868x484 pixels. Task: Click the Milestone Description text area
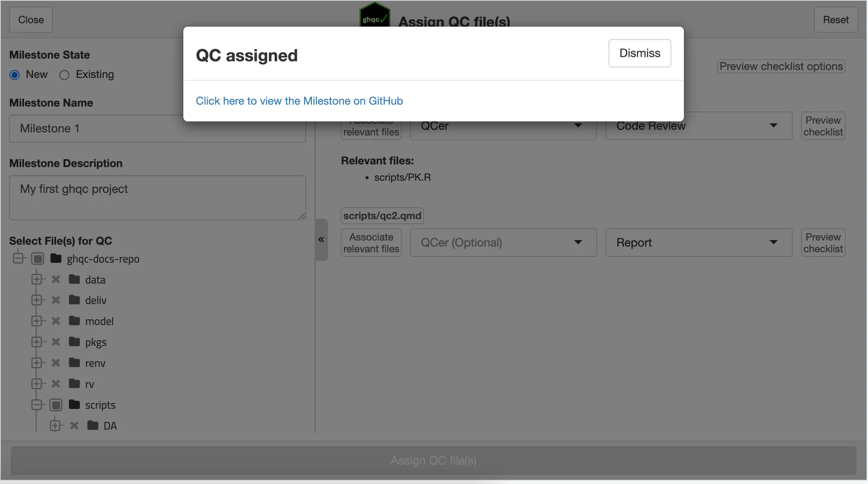[157, 197]
